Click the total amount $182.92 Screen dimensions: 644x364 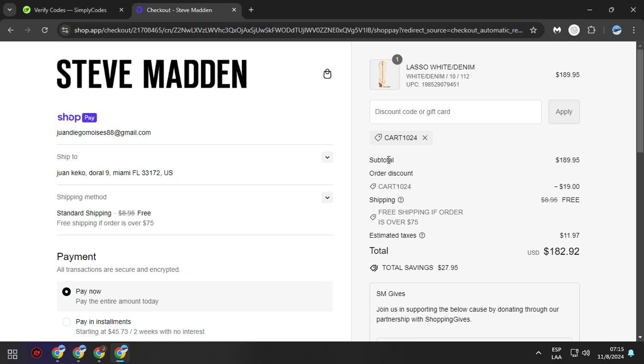click(562, 251)
